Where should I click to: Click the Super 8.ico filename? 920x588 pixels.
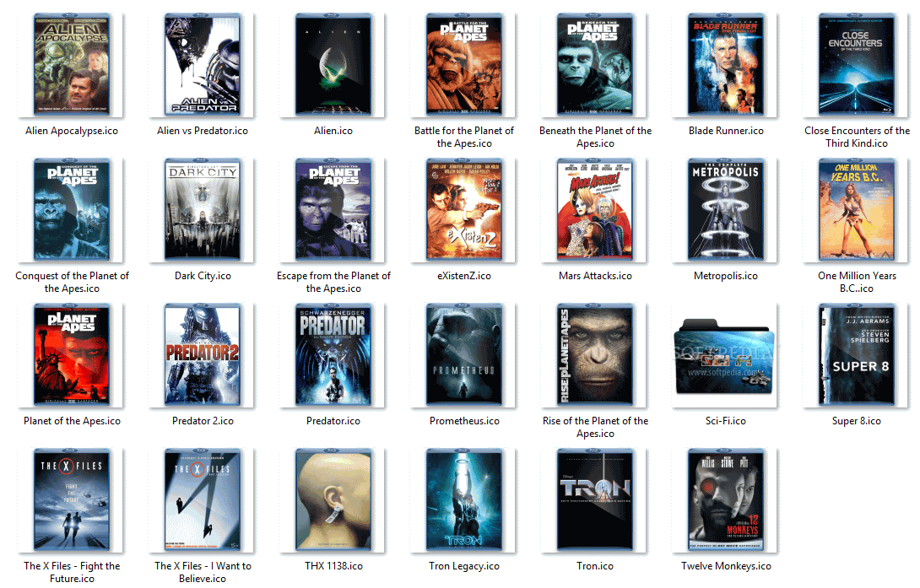tap(857, 421)
